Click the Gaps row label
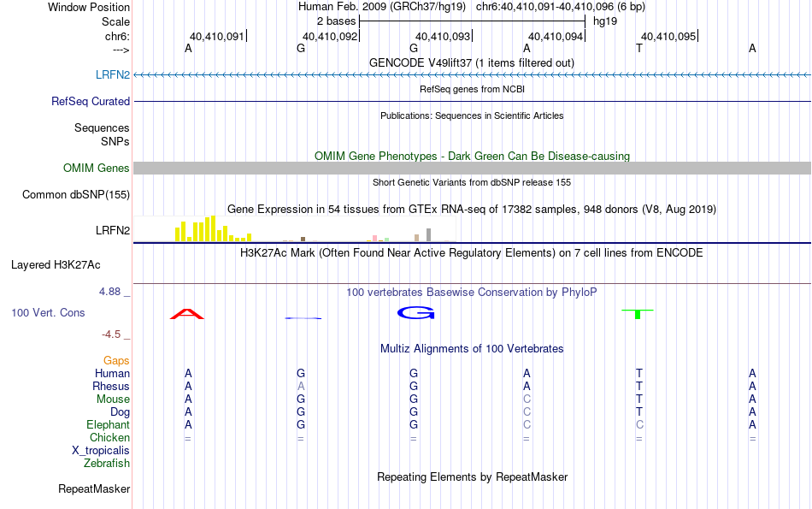Image resolution: width=812 pixels, height=509 pixels. (116, 360)
